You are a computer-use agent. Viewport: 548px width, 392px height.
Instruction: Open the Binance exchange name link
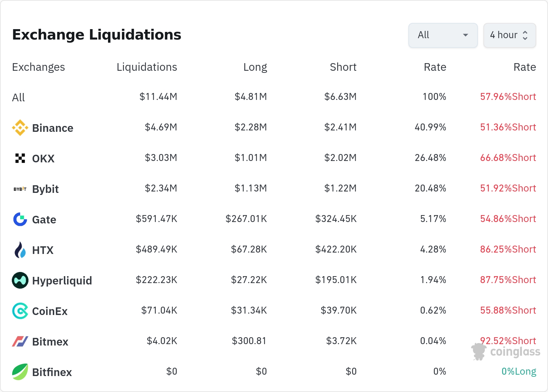tap(53, 128)
